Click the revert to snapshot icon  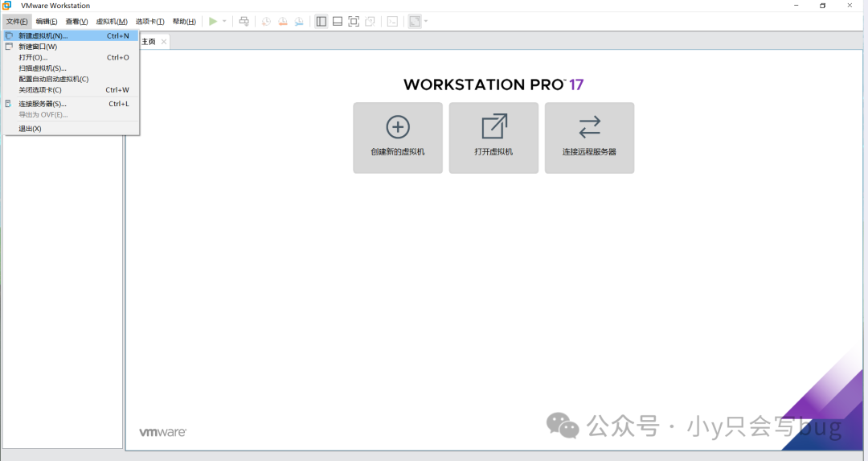point(282,22)
